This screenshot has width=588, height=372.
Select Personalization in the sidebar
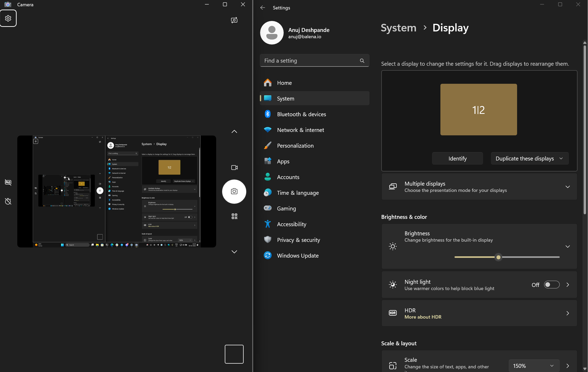click(295, 146)
